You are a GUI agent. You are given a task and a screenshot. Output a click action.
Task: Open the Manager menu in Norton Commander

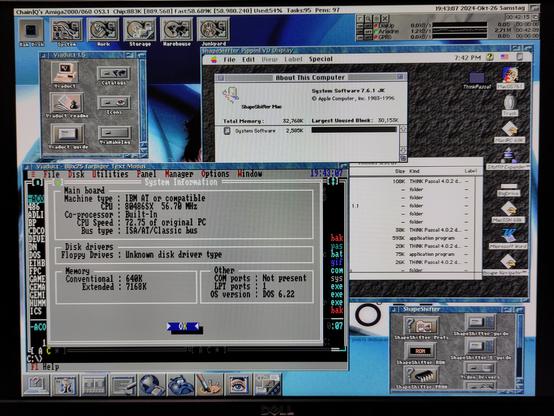(179, 174)
